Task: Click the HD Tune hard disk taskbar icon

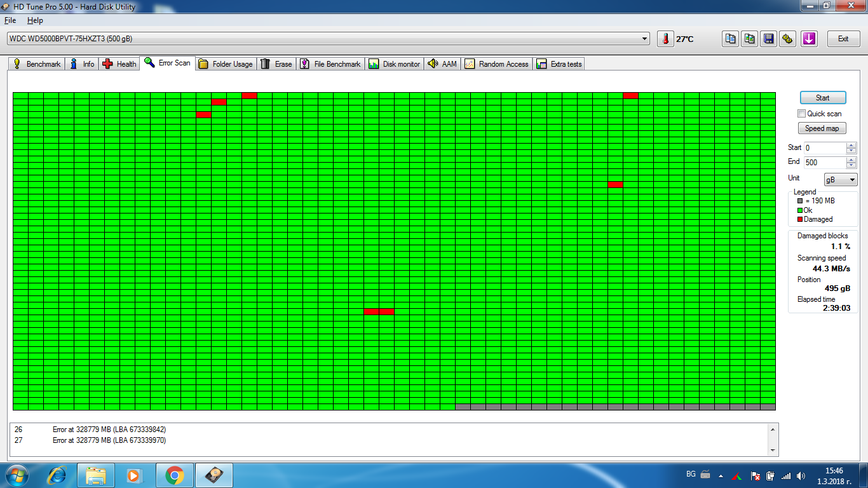Action: pyautogui.click(x=214, y=475)
